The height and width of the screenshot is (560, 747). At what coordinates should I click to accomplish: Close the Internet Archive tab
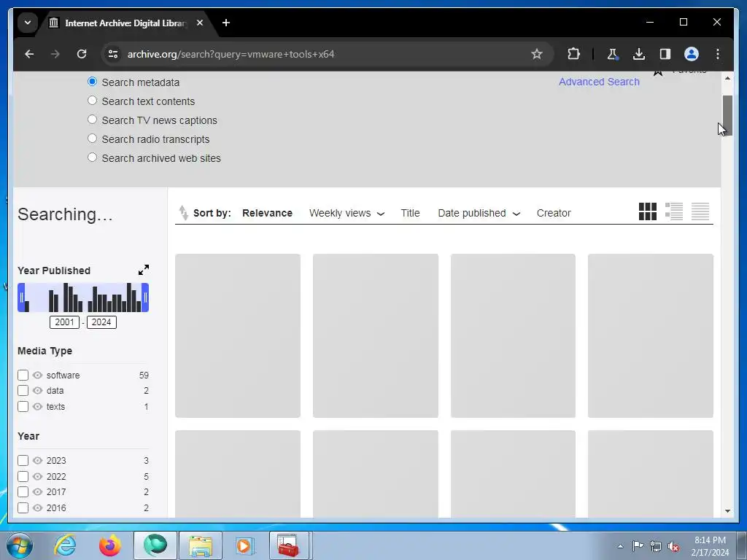point(200,23)
